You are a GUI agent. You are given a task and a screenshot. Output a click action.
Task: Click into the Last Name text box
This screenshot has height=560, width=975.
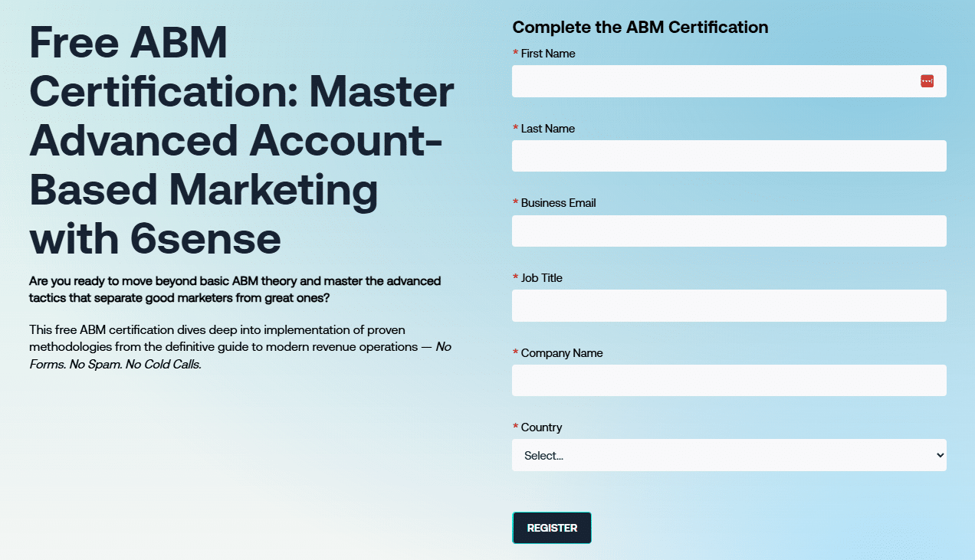pos(728,156)
